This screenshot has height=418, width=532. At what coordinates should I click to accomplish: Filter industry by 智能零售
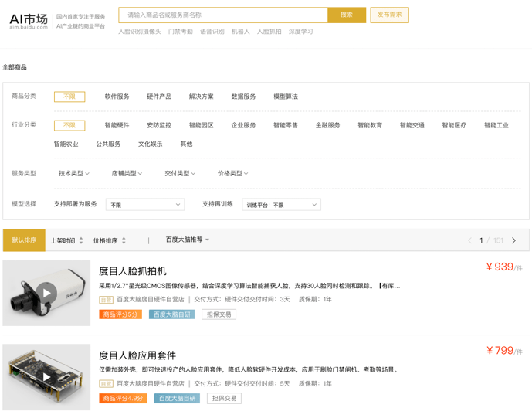(x=286, y=126)
